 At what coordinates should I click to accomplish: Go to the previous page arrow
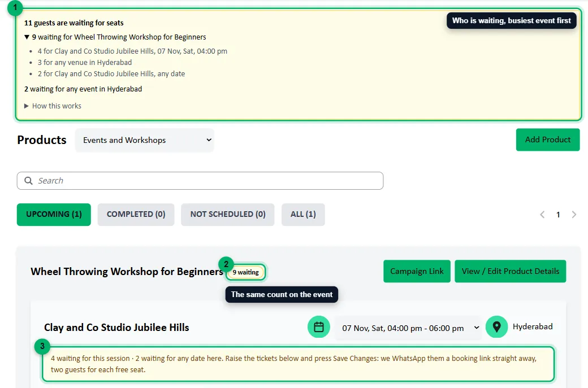pyautogui.click(x=542, y=215)
